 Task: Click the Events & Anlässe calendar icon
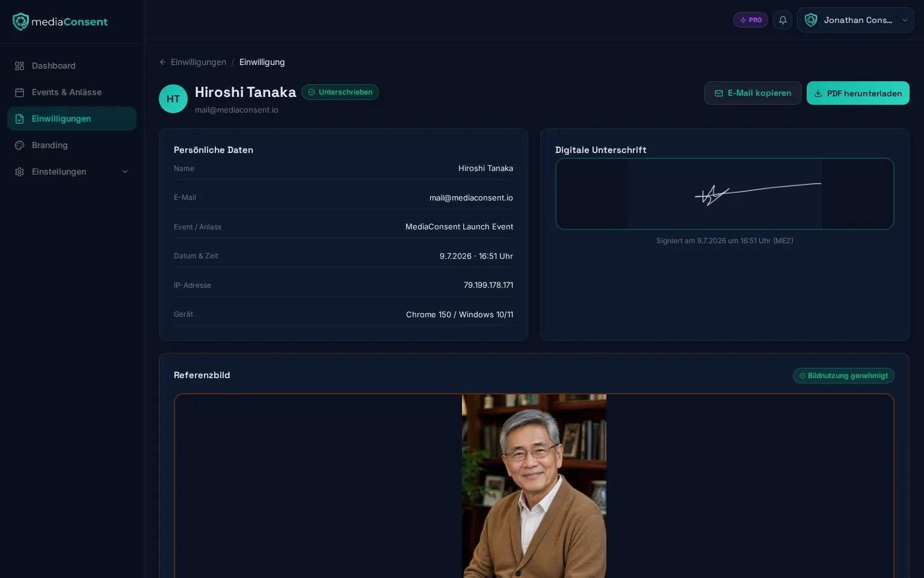[20, 92]
